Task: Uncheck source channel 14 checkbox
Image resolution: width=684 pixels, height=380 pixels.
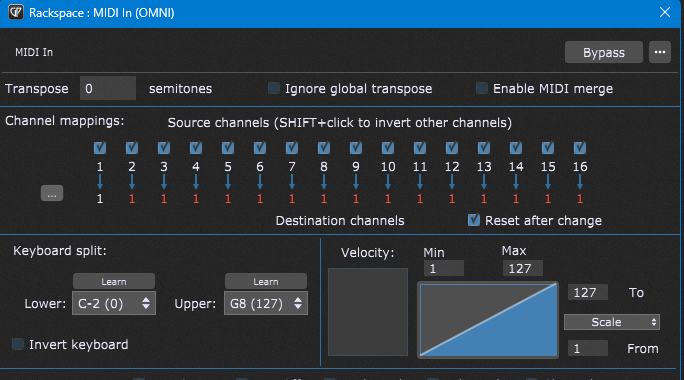Action: (x=516, y=147)
